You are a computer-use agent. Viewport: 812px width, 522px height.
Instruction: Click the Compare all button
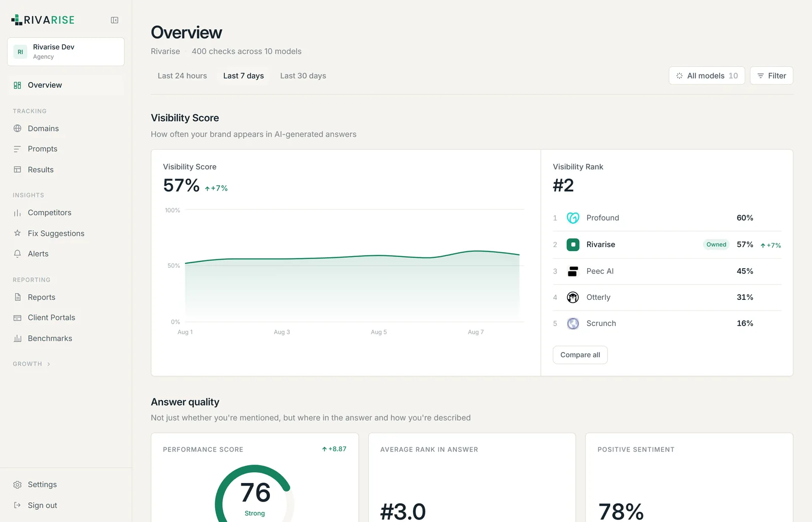point(580,355)
